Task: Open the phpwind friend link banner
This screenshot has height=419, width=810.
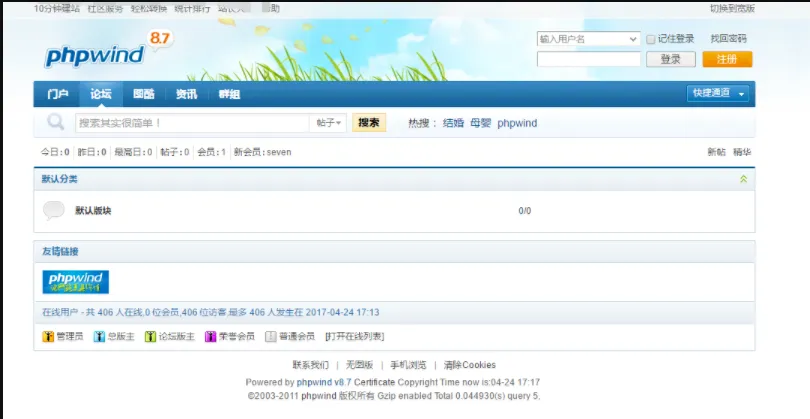Action: [75, 282]
